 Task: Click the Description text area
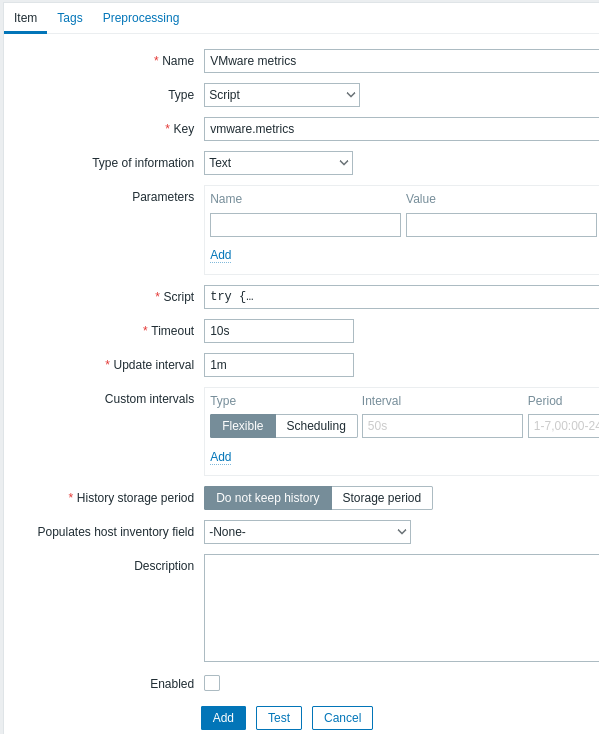(x=402, y=608)
